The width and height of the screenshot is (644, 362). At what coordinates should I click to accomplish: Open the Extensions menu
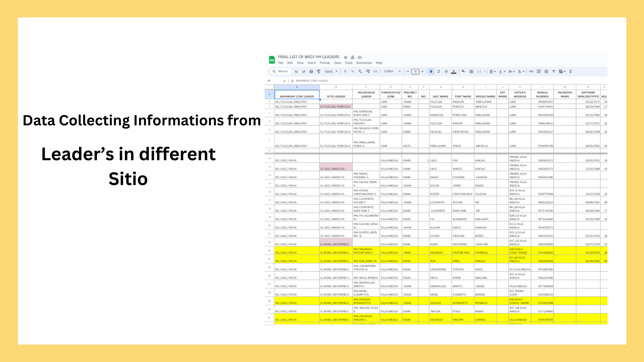pos(364,63)
